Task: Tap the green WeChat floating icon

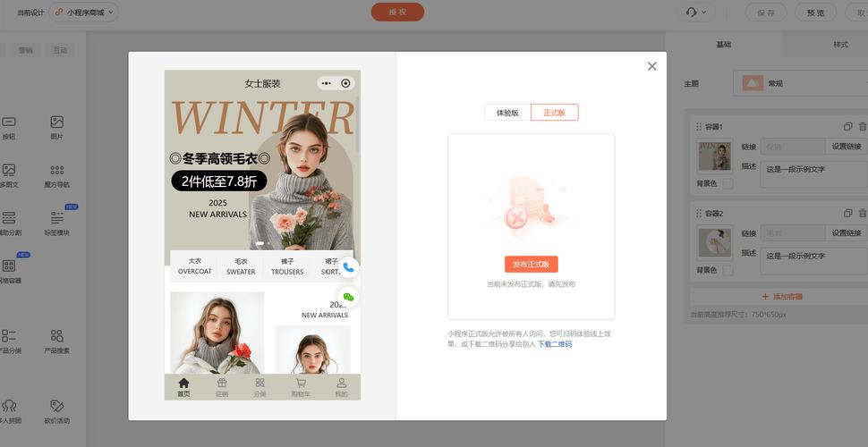Action: pyautogui.click(x=348, y=297)
